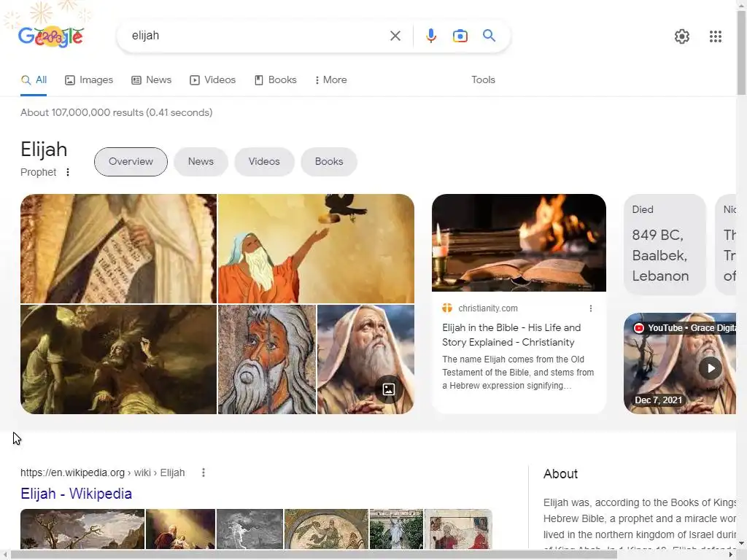
Task: Open the Elijah in the Bible article title
Action: point(511,335)
